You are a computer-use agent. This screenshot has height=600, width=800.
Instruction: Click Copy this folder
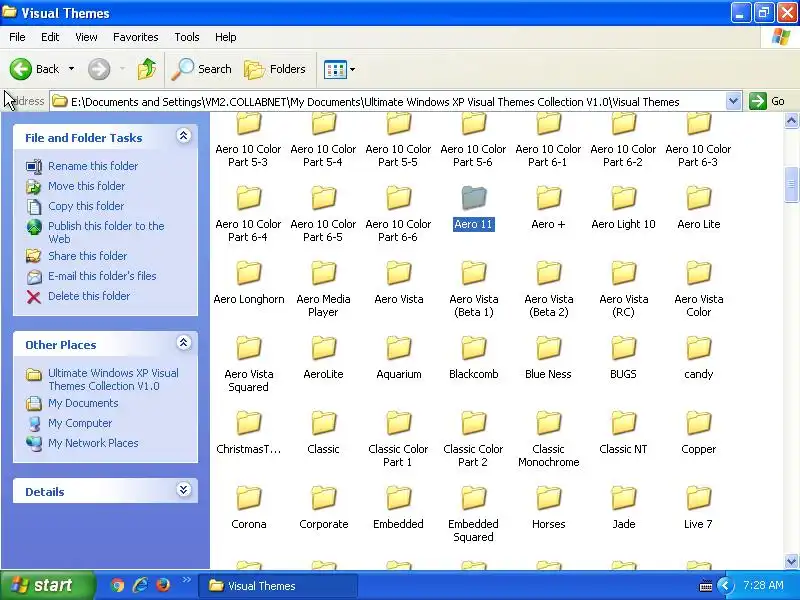(86, 206)
